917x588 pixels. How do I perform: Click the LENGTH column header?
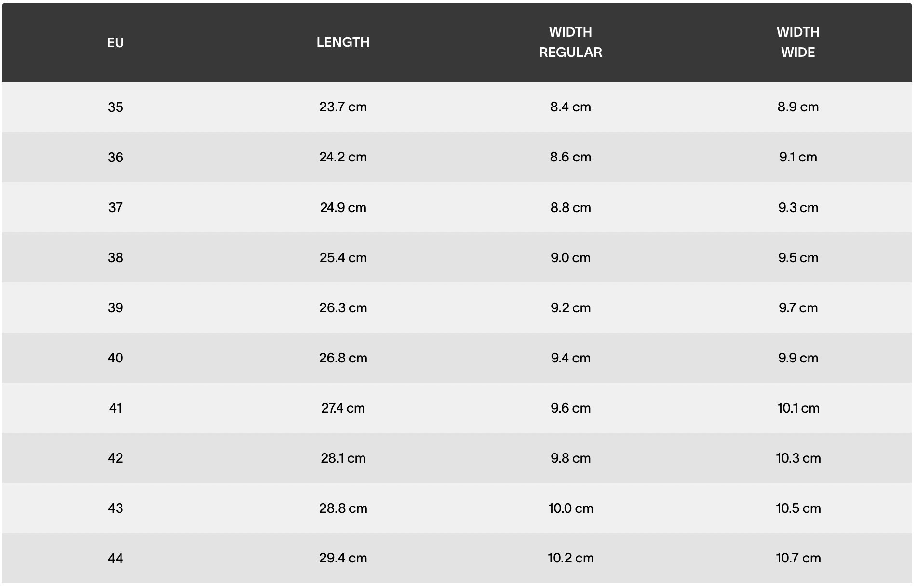(x=343, y=42)
